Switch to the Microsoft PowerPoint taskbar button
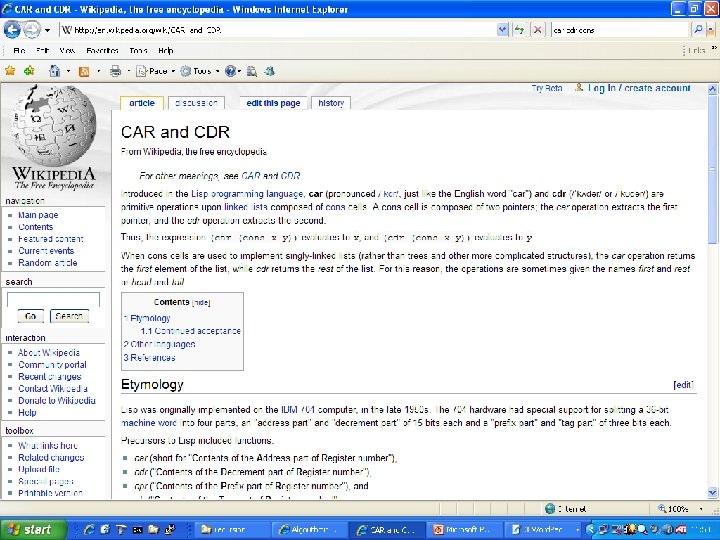 point(463,529)
